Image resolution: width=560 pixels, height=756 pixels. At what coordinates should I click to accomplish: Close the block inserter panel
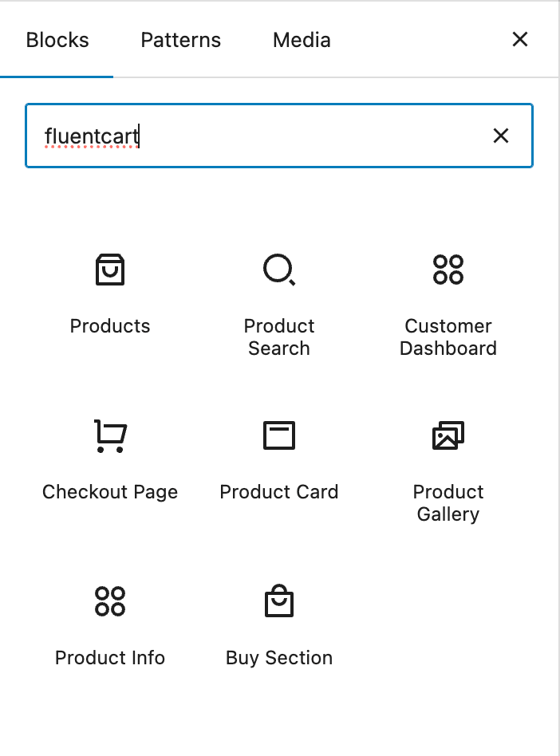coord(519,39)
